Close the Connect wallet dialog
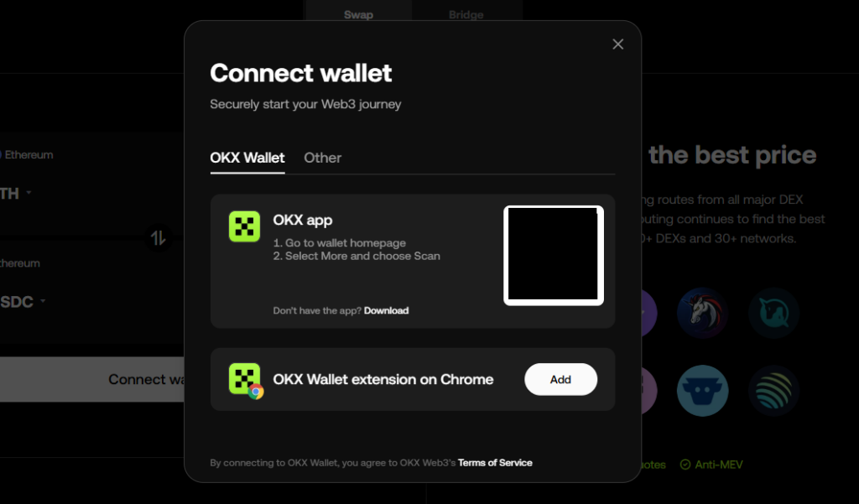 click(617, 44)
